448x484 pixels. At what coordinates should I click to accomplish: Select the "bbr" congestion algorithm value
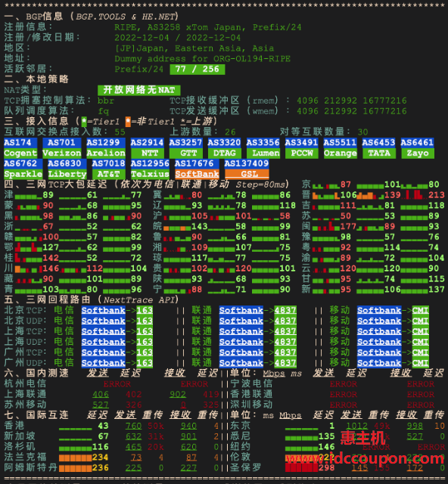[106, 101]
